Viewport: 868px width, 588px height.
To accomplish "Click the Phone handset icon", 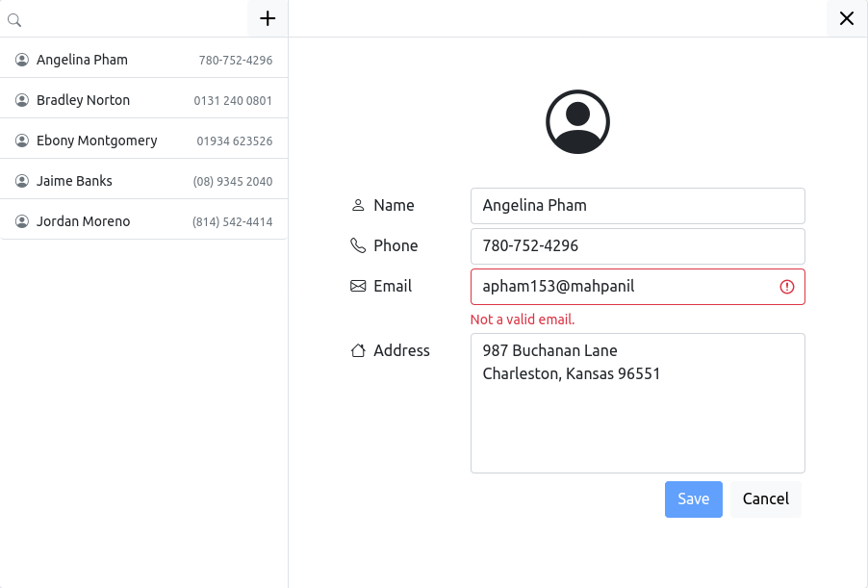I will pyautogui.click(x=357, y=244).
